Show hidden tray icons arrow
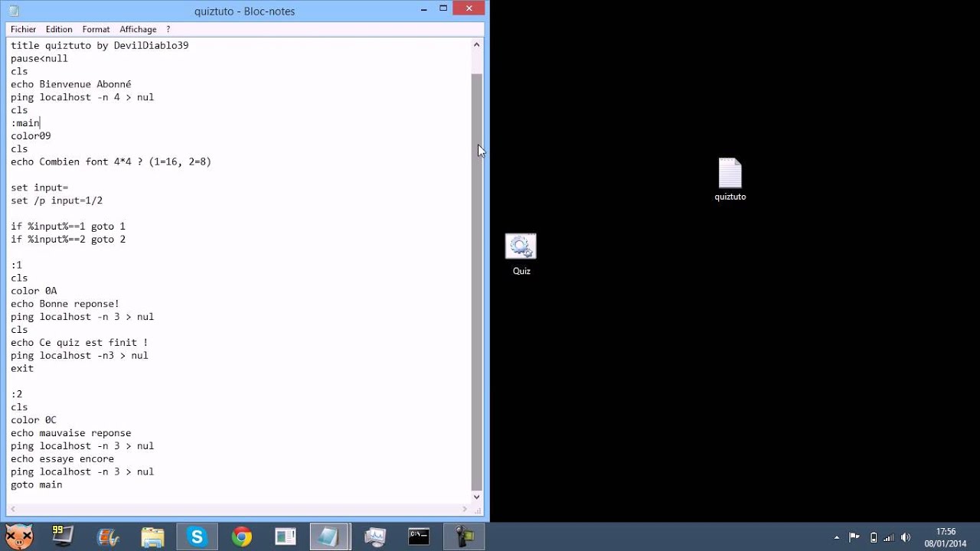980x551 pixels. (x=837, y=537)
